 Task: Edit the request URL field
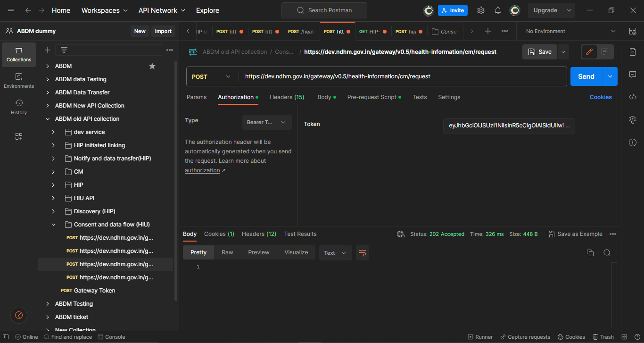coord(403,76)
